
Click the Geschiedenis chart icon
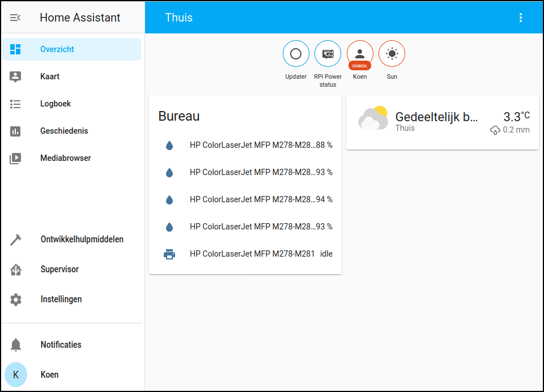15,131
